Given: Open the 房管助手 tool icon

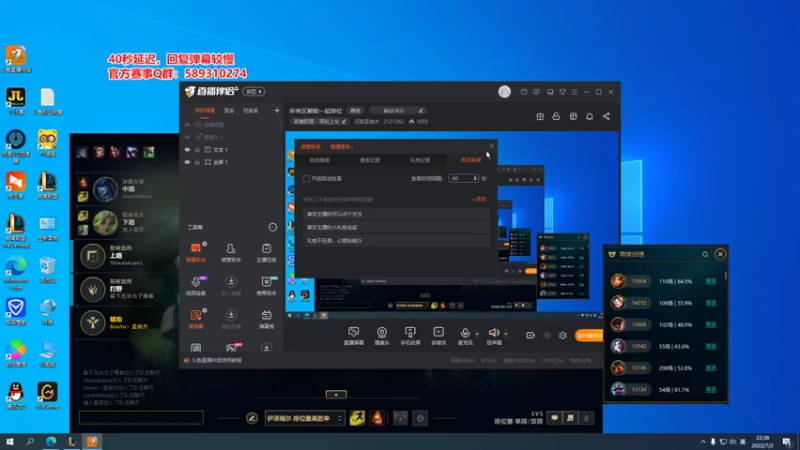Looking at the screenshot, I should pos(231,252).
